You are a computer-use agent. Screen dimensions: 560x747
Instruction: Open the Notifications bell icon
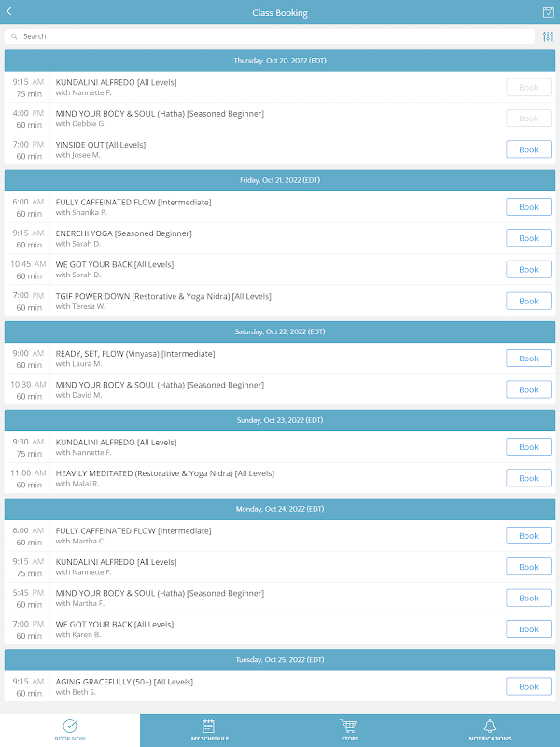489,726
